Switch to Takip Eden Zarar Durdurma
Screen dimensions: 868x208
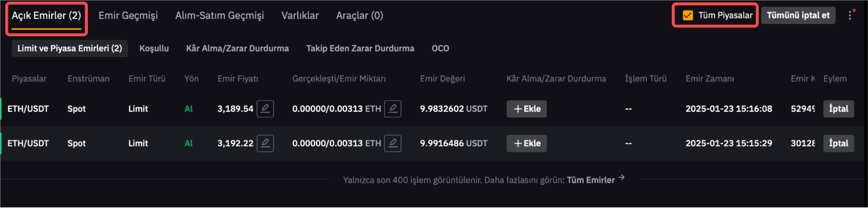pyautogui.click(x=360, y=48)
